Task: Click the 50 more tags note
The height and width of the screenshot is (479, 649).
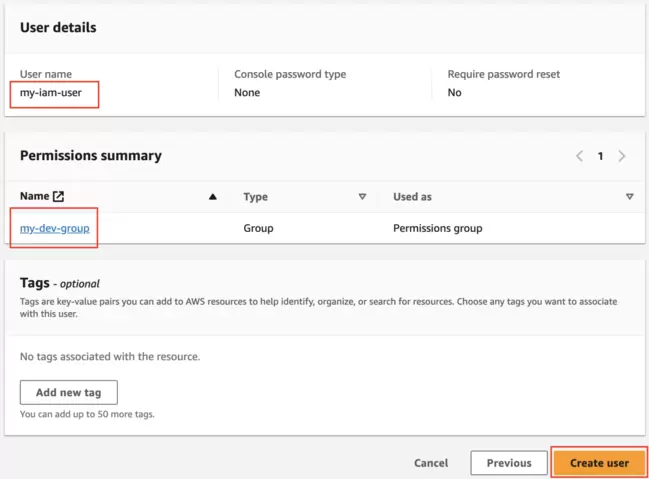Action: pyautogui.click(x=87, y=414)
